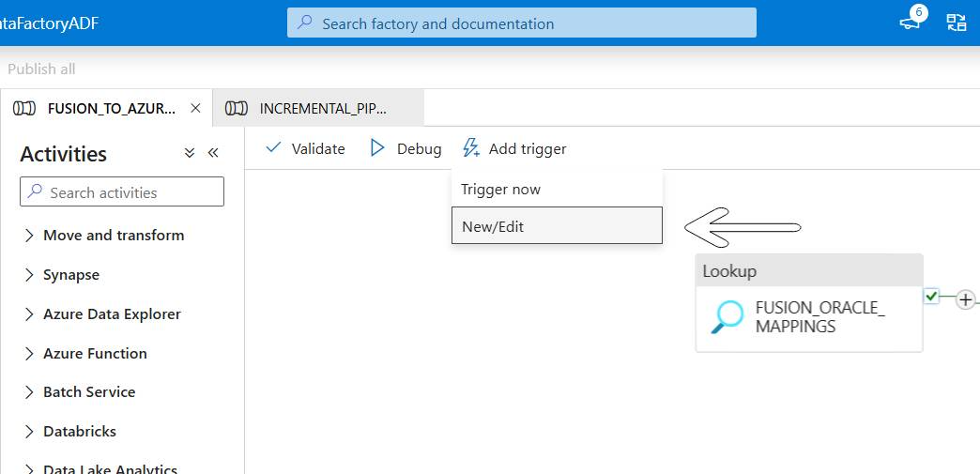Click the Debug play icon
Viewport: 980px width, 474px height.
377,148
